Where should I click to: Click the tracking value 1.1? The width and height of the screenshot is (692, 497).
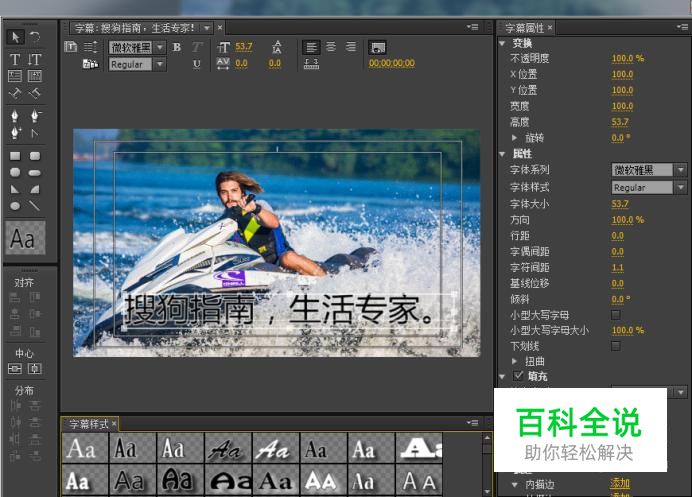(617, 267)
